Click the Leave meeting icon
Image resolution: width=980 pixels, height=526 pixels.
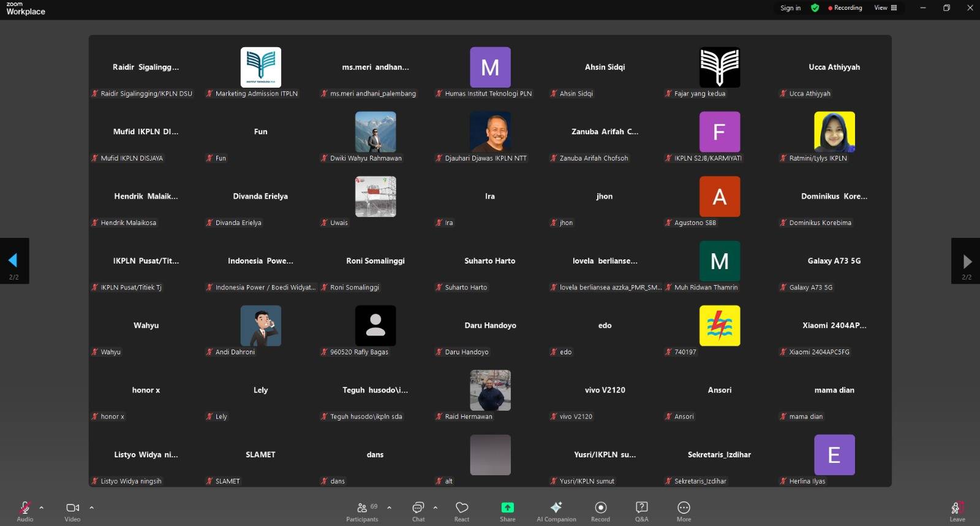click(957, 508)
